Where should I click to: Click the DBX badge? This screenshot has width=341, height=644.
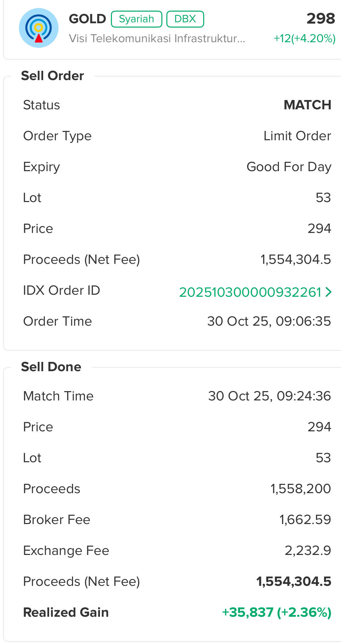coord(185,19)
